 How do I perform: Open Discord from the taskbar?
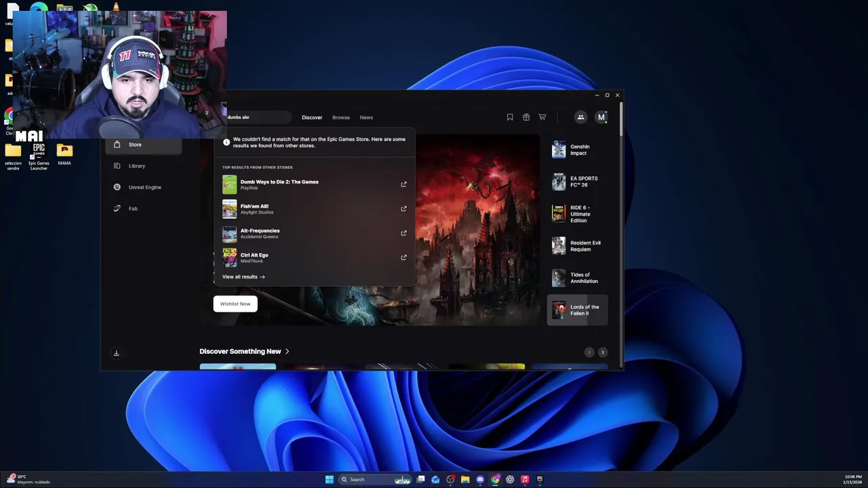point(480,479)
